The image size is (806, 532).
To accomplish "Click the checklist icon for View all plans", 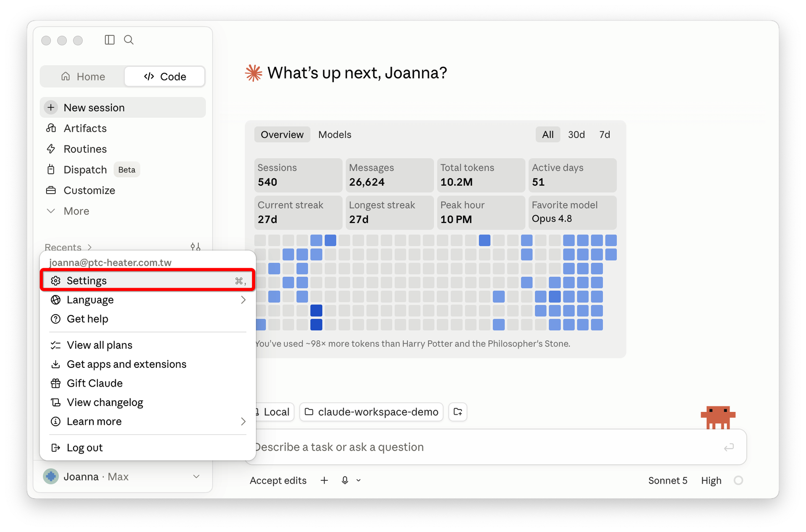I will (x=55, y=345).
